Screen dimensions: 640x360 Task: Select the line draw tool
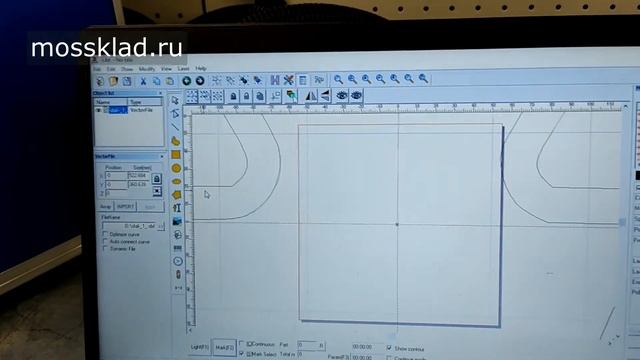tap(175, 127)
